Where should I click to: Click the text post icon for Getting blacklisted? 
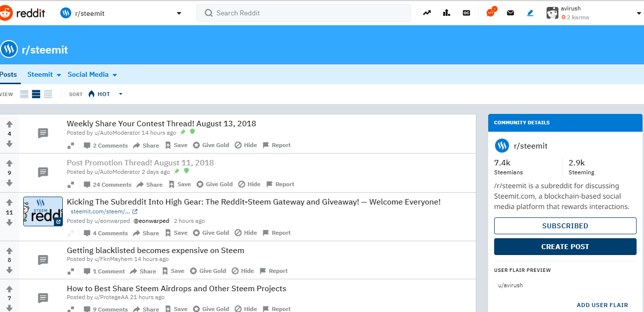pos(43,260)
